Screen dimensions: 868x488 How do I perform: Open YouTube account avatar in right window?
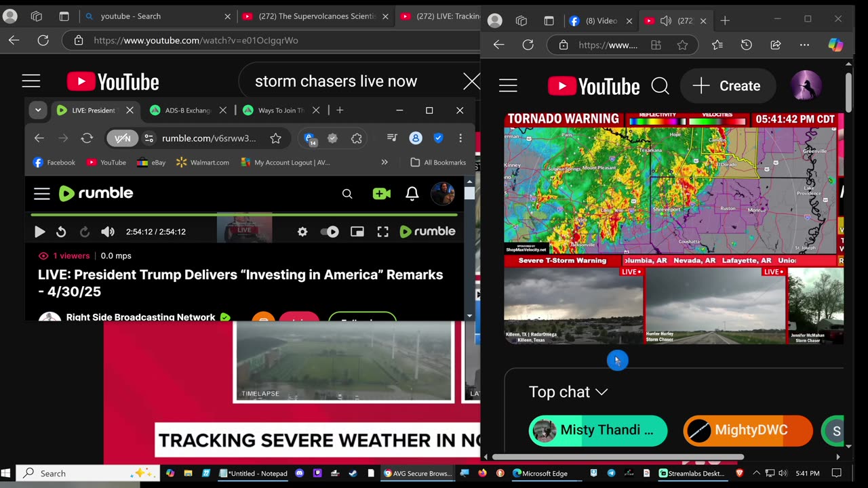(806, 86)
